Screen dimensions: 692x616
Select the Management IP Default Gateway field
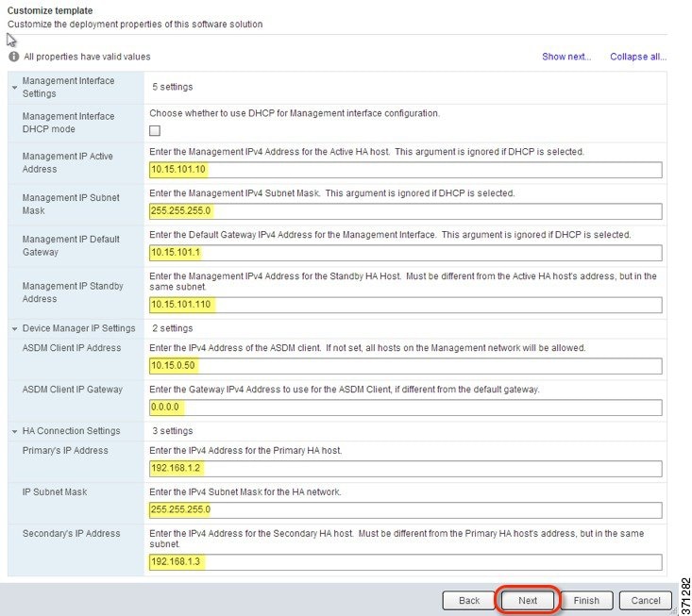[406, 253]
